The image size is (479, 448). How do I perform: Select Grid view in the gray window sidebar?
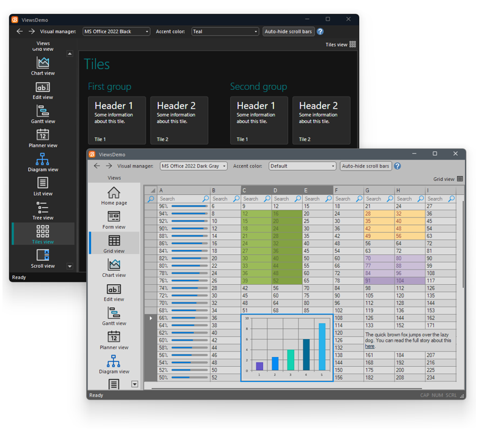point(114,243)
